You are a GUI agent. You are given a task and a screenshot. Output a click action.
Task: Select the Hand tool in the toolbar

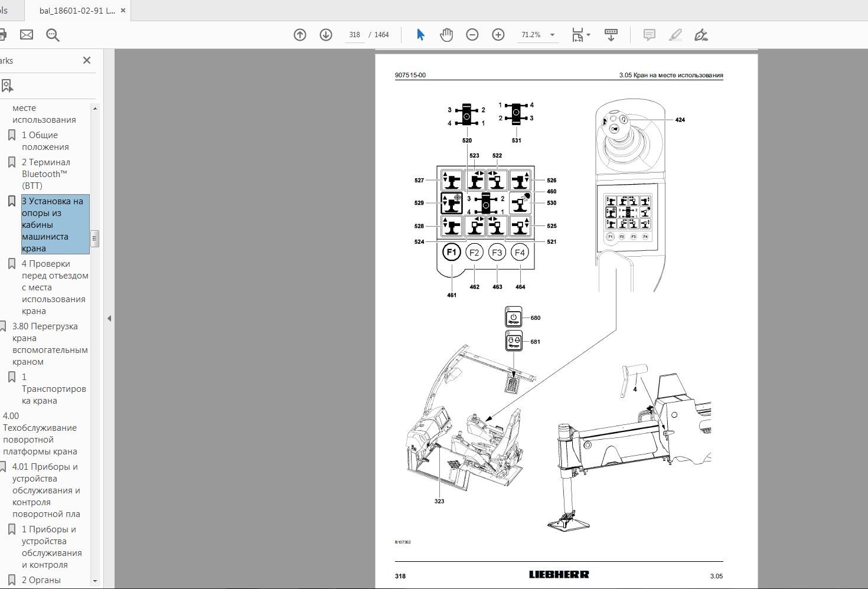446,34
